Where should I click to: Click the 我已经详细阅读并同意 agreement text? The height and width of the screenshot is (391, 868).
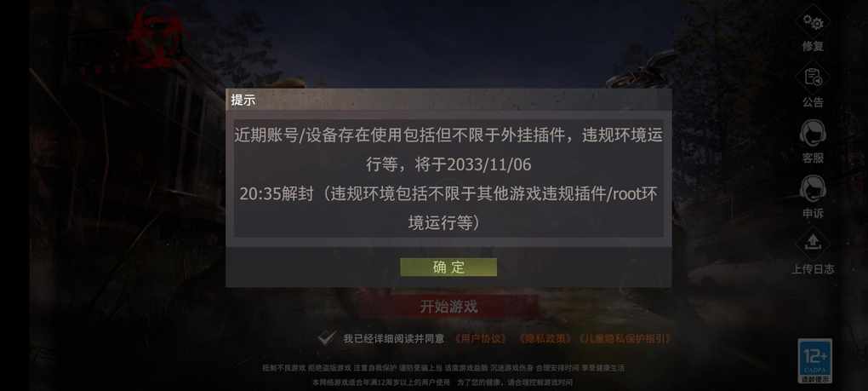tap(394, 338)
